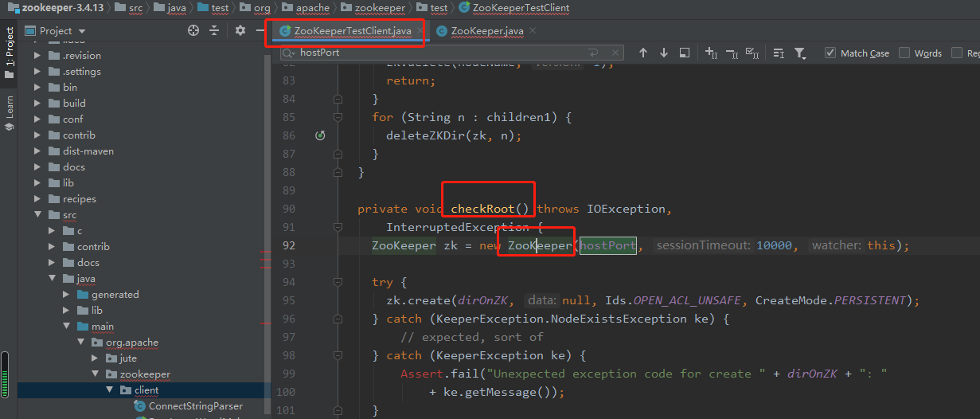Click the fold marker on line 87
The width and height of the screenshot is (980, 419).
[338, 154]
